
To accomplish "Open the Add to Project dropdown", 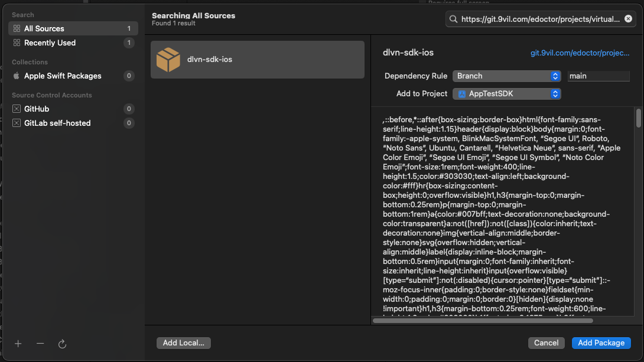I will [506, 94].
